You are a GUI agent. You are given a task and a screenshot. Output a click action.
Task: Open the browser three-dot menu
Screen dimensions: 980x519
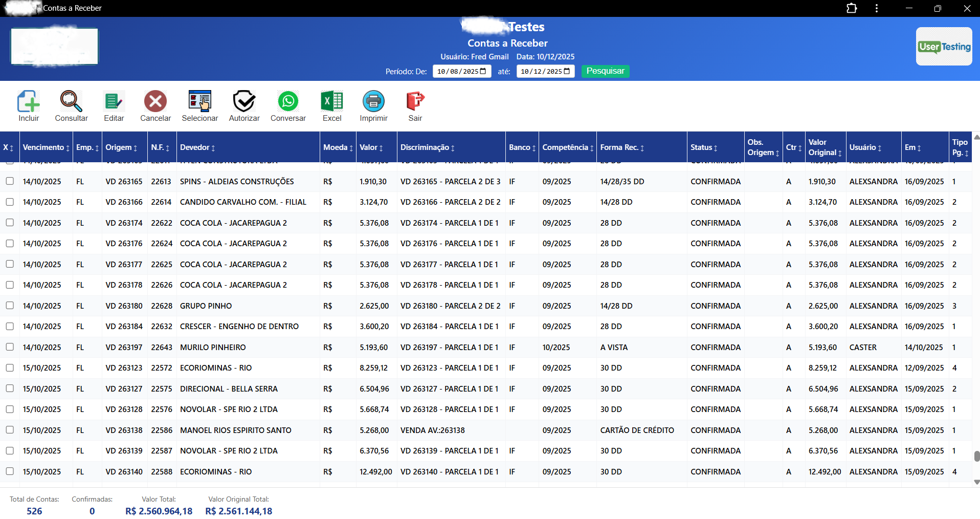[x=876, y=8]
